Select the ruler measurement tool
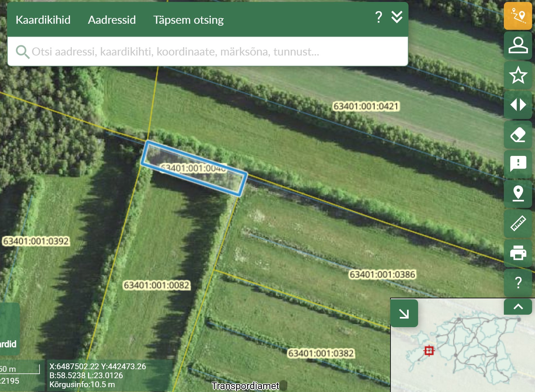This screenshot has width=535, height=392. tap(518, 223)
